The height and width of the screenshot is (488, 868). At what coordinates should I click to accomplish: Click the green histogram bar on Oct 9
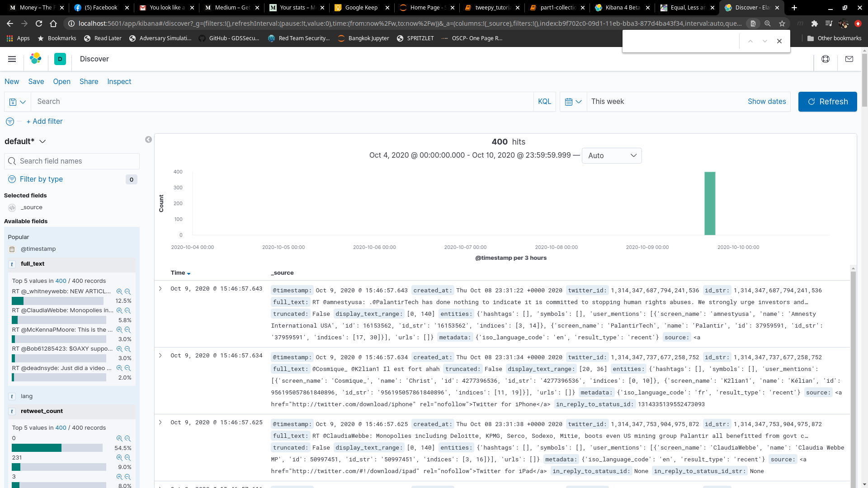click(x=709, y=203)
